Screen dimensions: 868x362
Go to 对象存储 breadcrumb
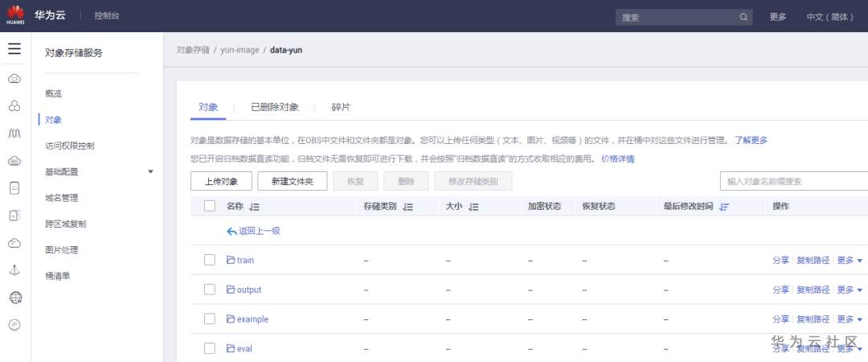coord(193,50)
